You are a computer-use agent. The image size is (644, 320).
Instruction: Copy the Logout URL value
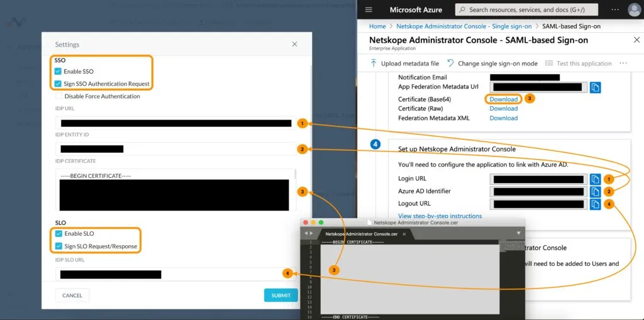pos(596,204)
